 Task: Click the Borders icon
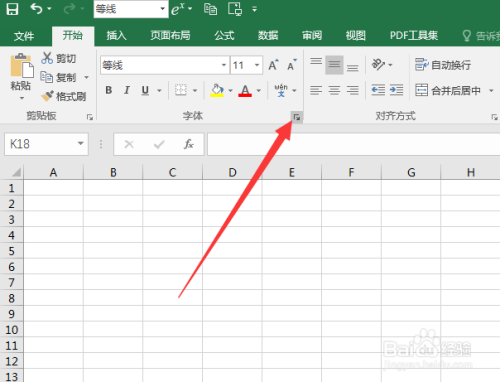(181, 90)
